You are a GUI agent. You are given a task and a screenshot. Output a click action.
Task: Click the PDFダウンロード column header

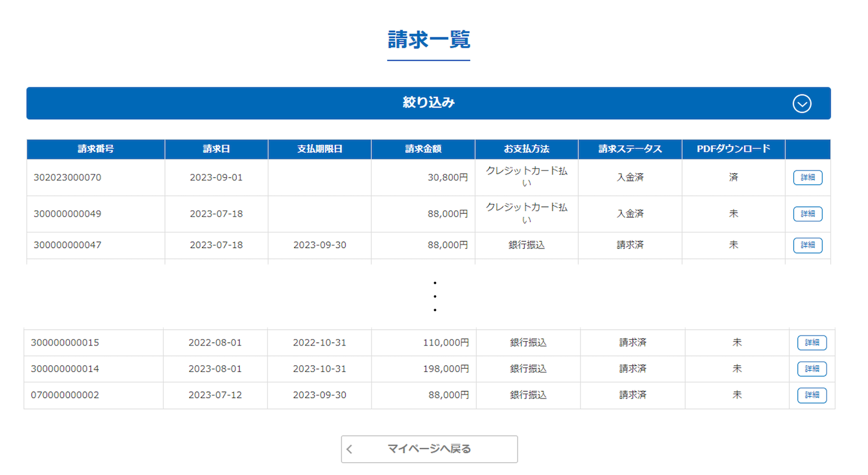point(733,149)
